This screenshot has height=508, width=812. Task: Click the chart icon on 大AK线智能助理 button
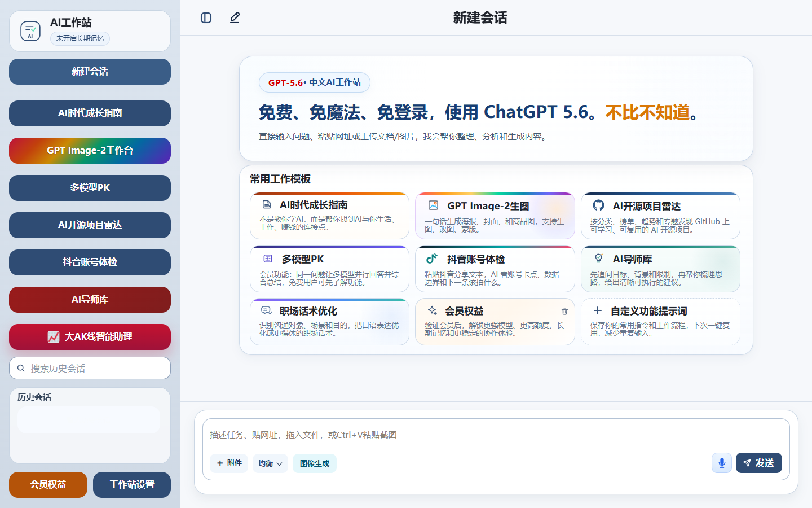click(x=54, y=337)
